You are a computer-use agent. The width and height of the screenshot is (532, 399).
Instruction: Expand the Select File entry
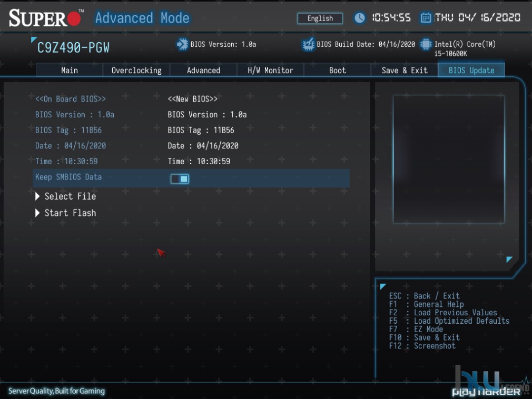[70, 196]
